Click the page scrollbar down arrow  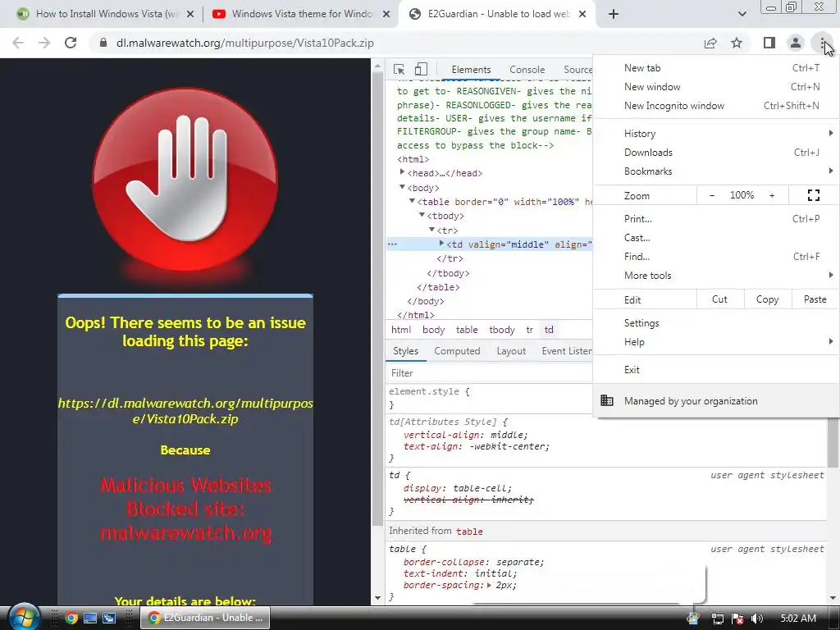(x=377, y=598)
